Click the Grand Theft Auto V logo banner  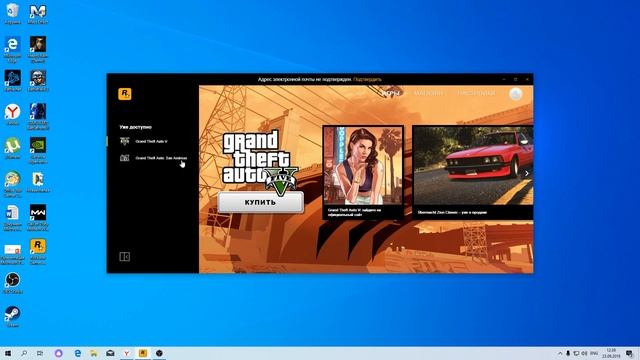(260, 162)
